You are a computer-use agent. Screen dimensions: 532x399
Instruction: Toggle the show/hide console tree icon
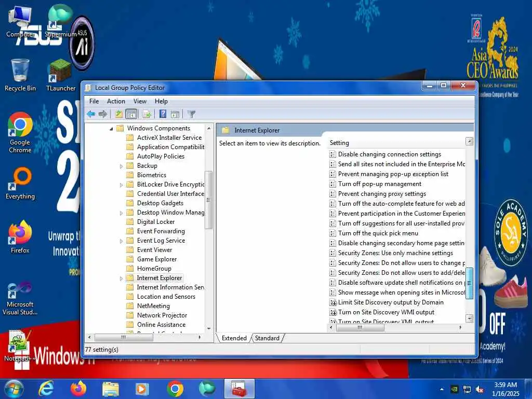[x=131, y=114]
